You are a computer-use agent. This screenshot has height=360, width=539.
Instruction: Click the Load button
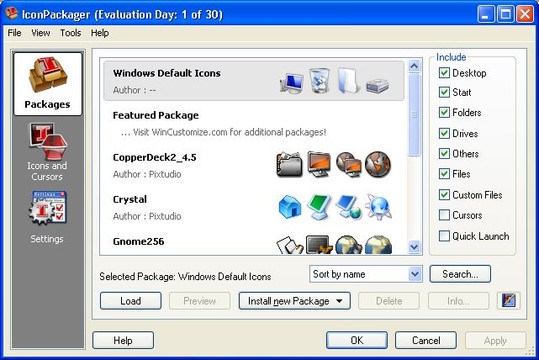pos(131,301)
